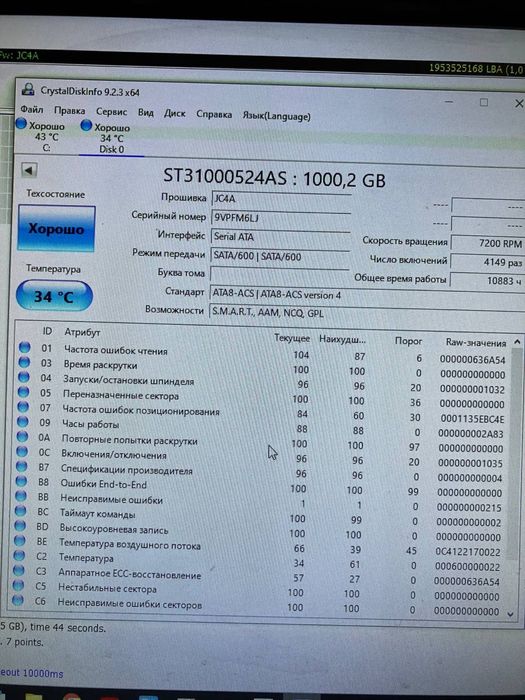Click the status icon of the Disk 0 tab
The width and height of the screenshot is (525, 700).
point(86,125)
